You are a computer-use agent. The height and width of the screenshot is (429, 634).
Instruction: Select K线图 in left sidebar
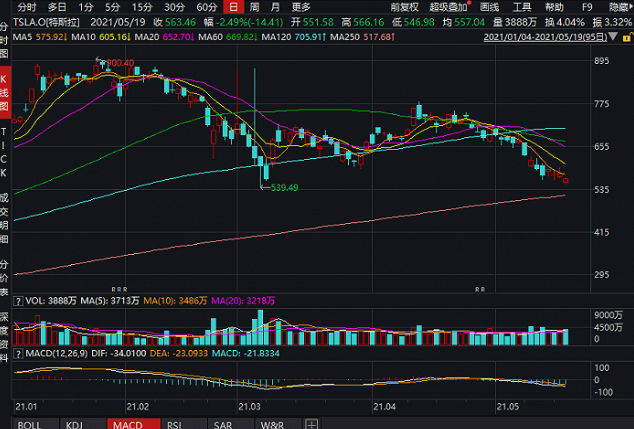coord(4,93)
